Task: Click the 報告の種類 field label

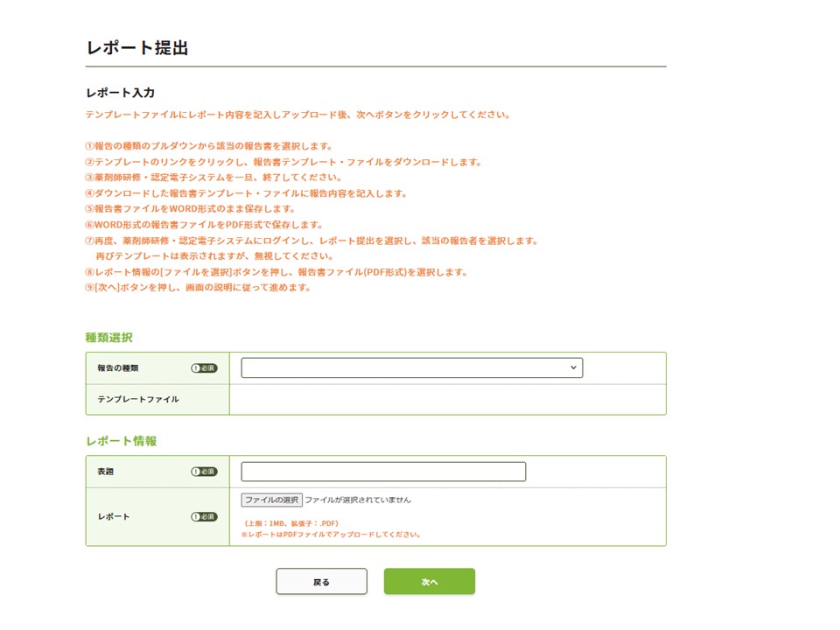Action: tap(118, 368)
